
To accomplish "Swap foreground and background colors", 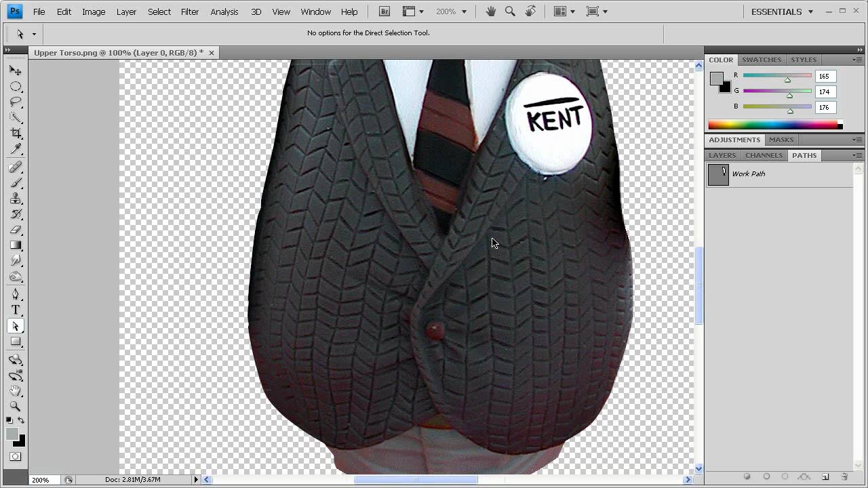I will [21, 420].
